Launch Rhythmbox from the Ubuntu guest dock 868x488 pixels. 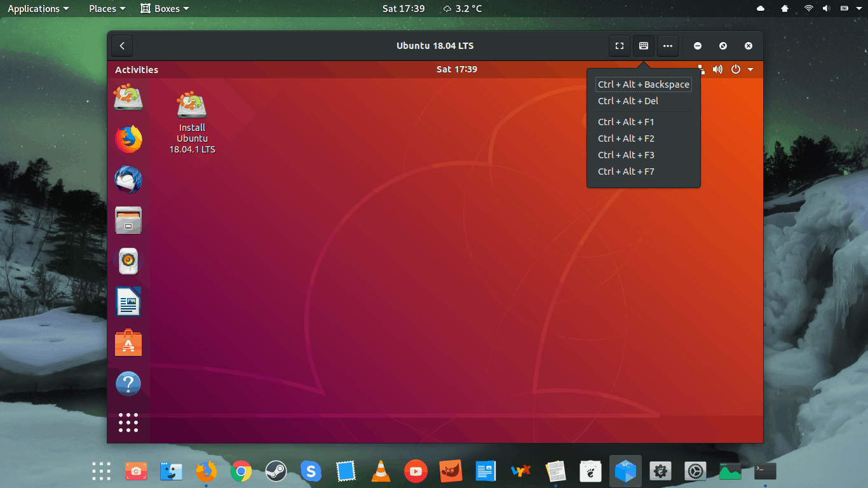tap(128, 261)
